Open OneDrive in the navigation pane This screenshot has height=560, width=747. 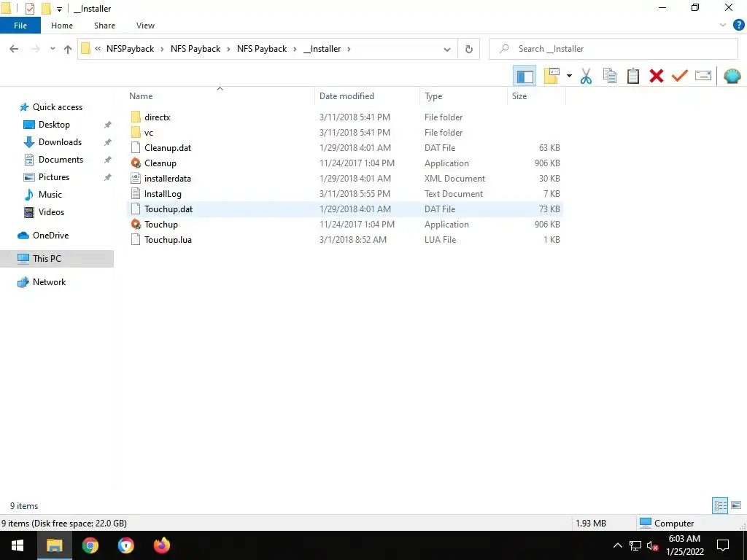point(50,236)
